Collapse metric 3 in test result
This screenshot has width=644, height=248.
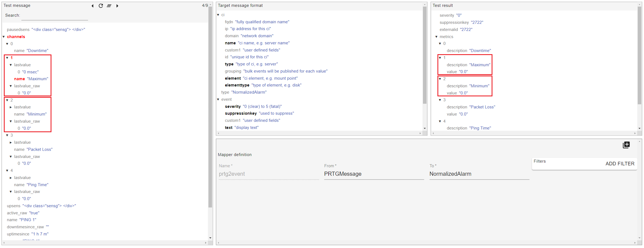coord(440,100)
